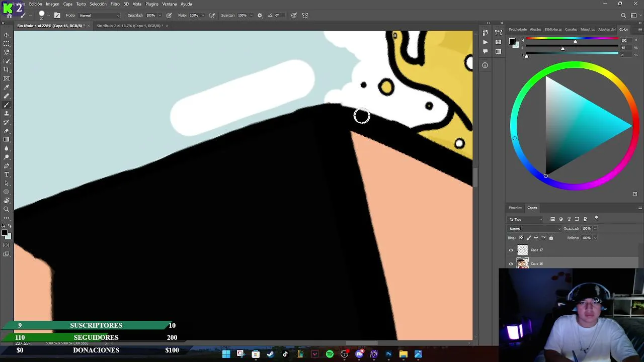Image resolution: width=644 pixels, height=362 pixels.
Task: Toggle layer filtering on/off switch
Action: click(596, 218)
